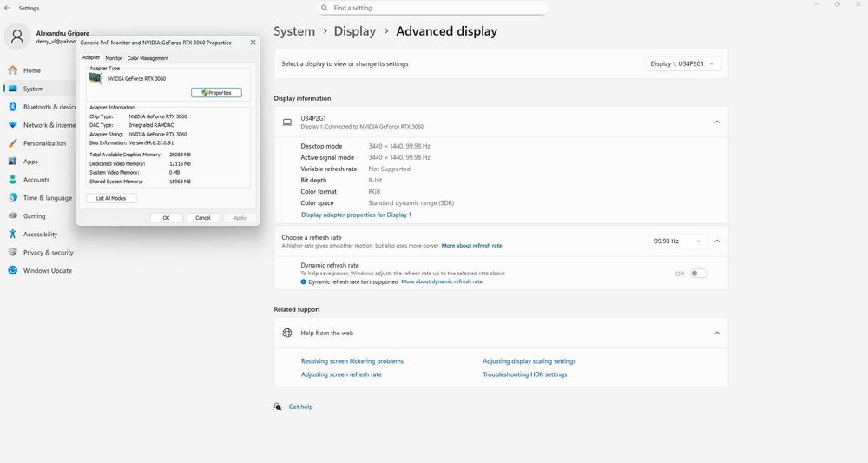Click the U34P2G1 monitor icon
The image size is (868, 463).
pyautogui.click(x=287, y=122)
